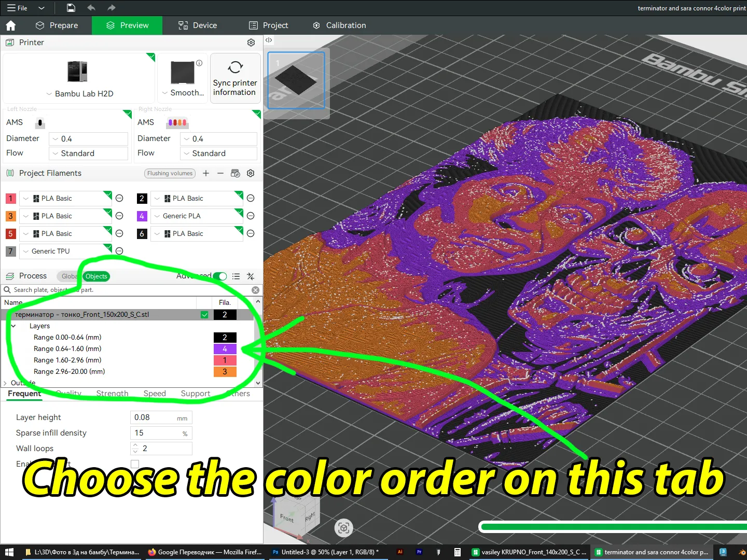747x560 pixels.
Task: Select plate 1 thumbnail
Action: click(296, 80)
